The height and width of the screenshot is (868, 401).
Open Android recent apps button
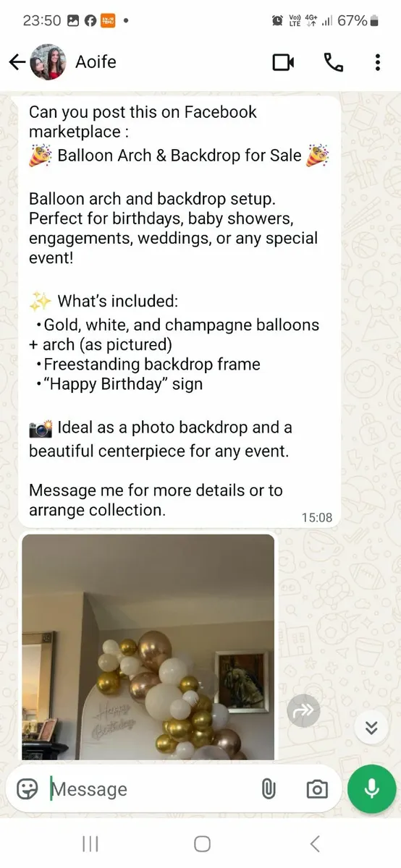pos(90,843)
